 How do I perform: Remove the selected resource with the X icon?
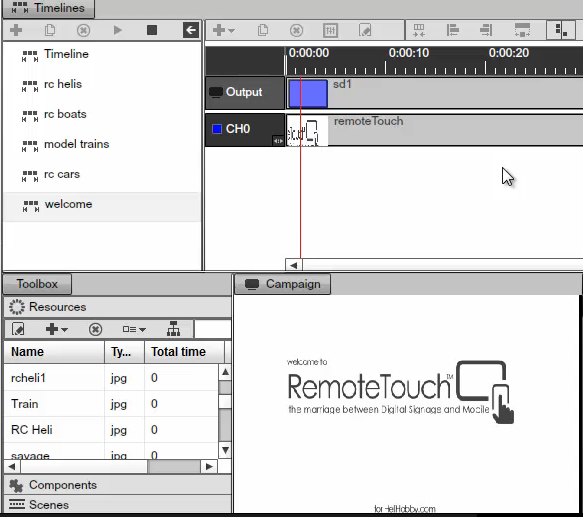[x=95, y=329]
